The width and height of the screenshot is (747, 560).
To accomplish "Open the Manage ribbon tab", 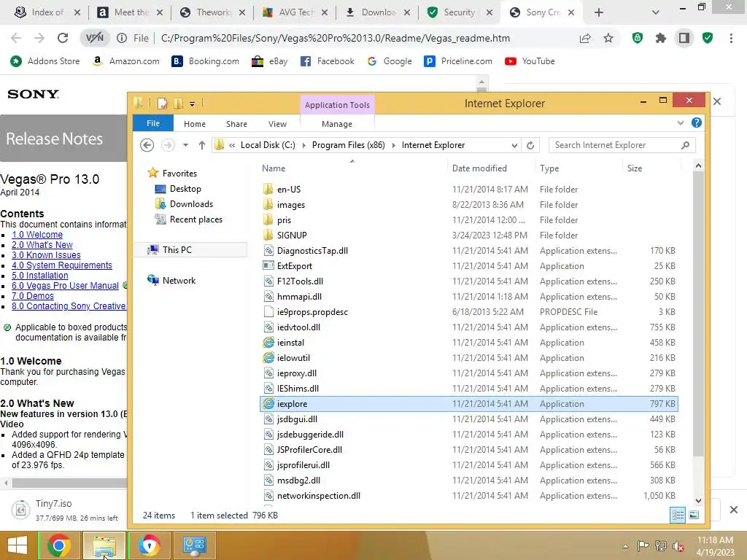I will tap(337, 124).
